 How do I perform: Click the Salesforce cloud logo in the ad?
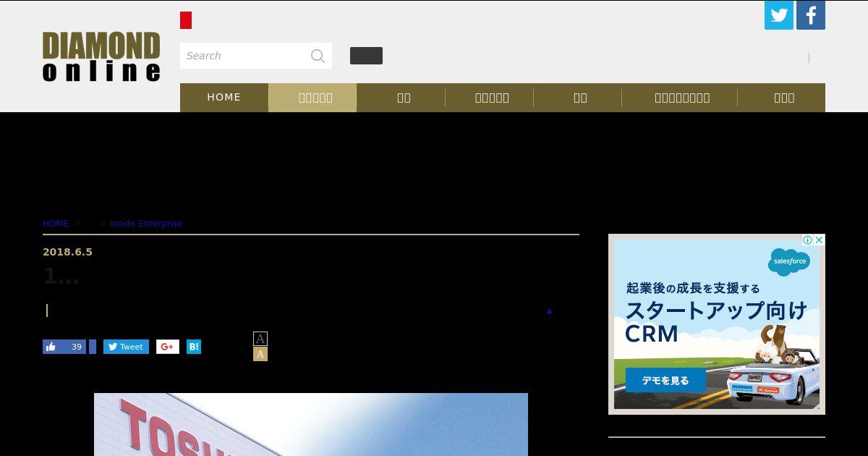788,261
